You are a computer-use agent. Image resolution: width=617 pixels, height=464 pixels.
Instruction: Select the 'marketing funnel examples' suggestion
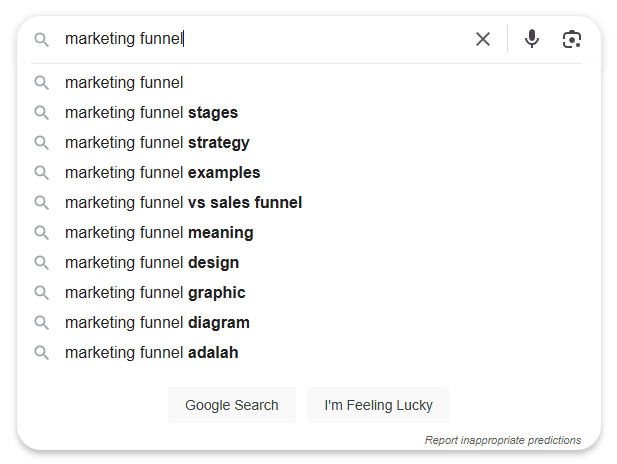click(308, 173)
